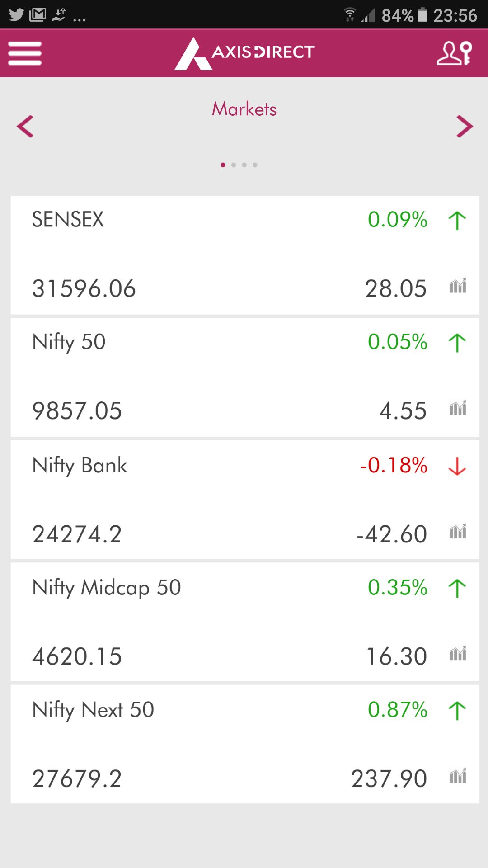Select the second page indicator dot

pyautogui.click(x=234, y=165)
